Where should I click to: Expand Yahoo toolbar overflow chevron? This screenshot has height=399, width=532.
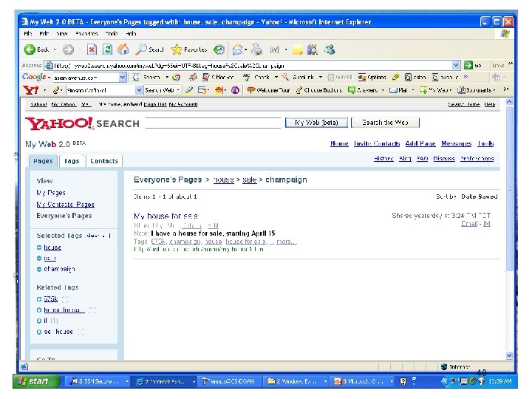tap(505, 89)
